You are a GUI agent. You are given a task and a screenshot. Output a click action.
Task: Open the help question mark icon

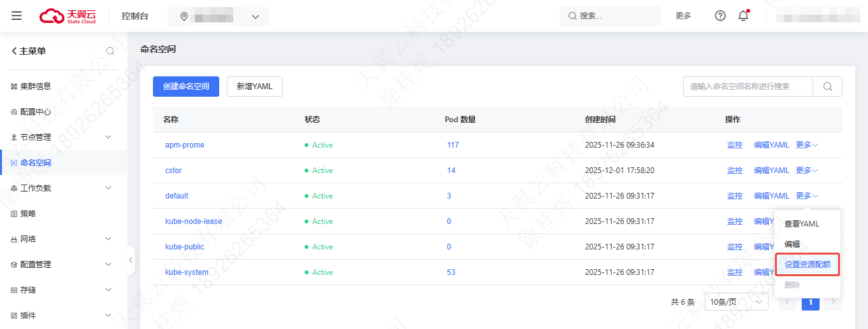[x=720, y=16]
